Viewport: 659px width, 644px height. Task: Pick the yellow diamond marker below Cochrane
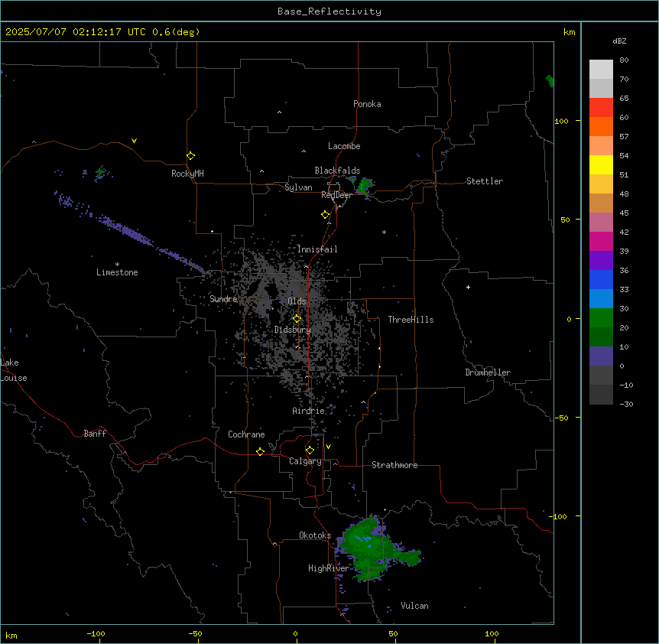coord(260,451)
